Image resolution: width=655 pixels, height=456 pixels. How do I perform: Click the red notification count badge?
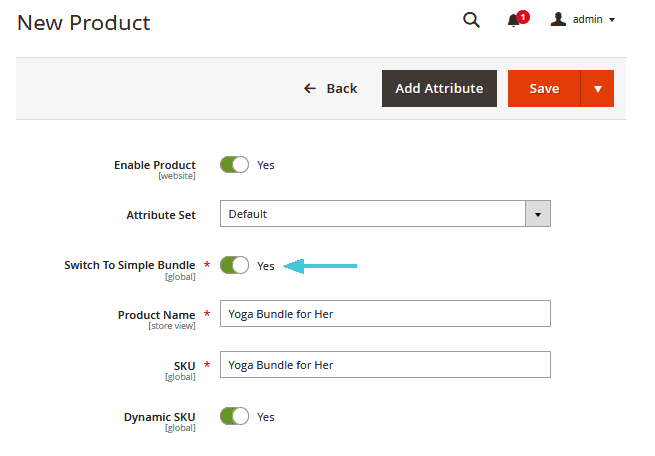point(523,16)
